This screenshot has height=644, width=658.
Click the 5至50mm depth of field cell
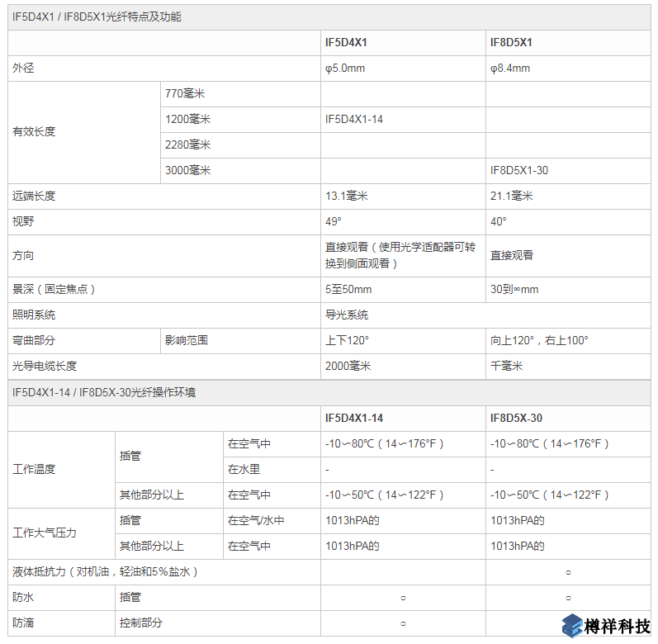coord(348,289)
